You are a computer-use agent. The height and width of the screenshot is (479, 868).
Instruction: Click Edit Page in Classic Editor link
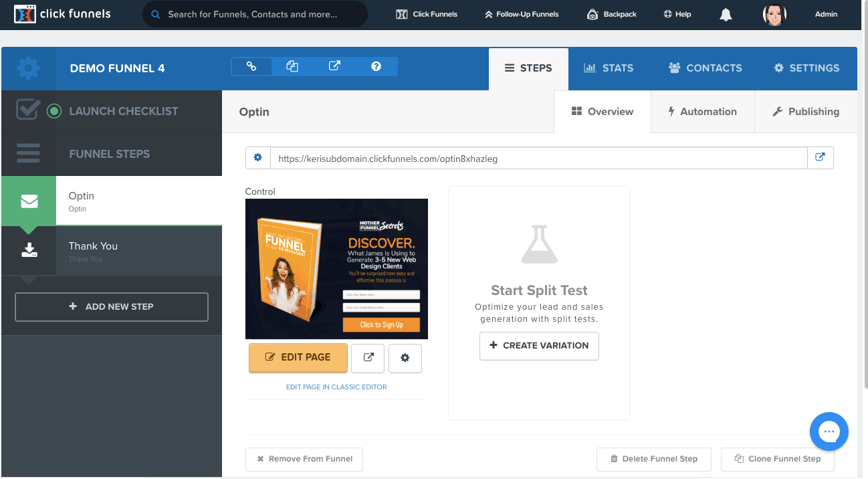[x=336, y=387]
